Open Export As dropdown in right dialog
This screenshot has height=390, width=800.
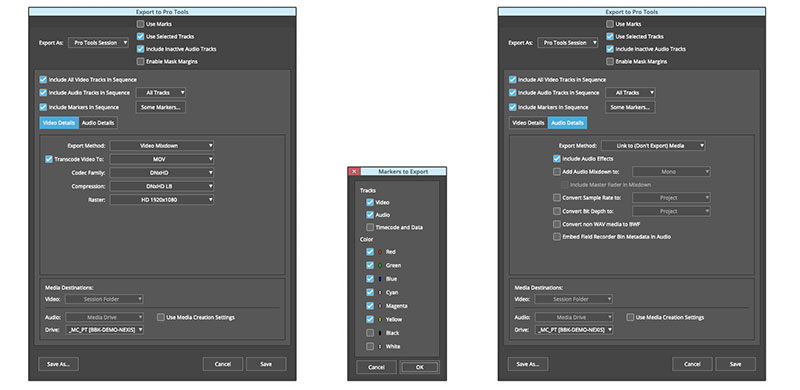coord(568,43)
